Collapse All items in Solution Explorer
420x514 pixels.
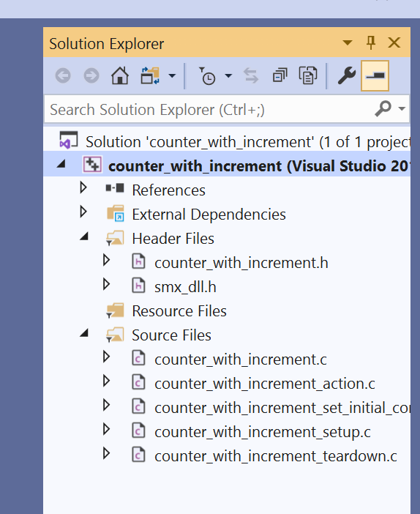point(280,75)
